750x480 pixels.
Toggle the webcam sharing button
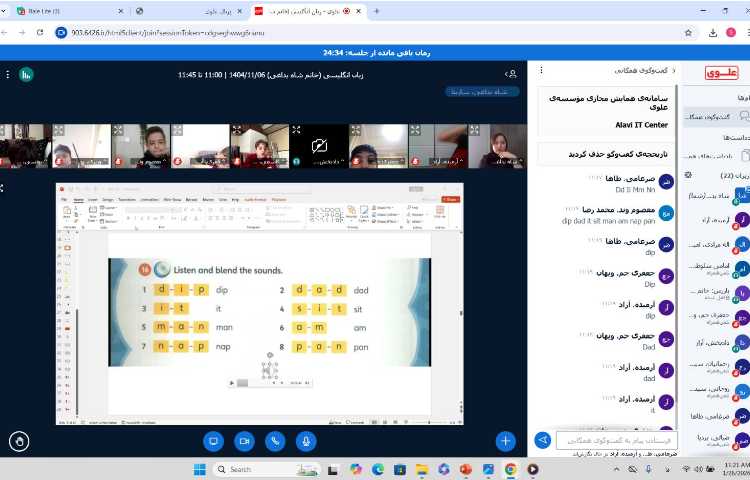coord(243,441)
